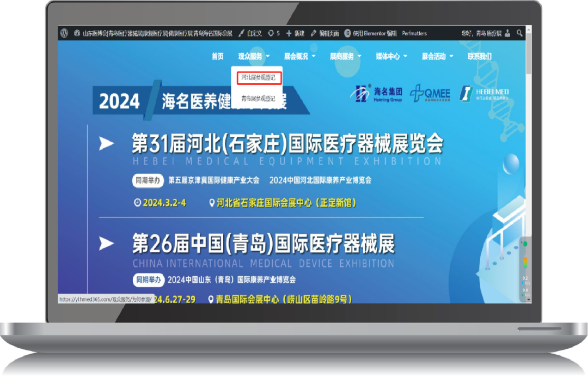Viewport: 588px width, 376px height.
Task: Click the updates icon showing 5
Action: tap(274, 33)
